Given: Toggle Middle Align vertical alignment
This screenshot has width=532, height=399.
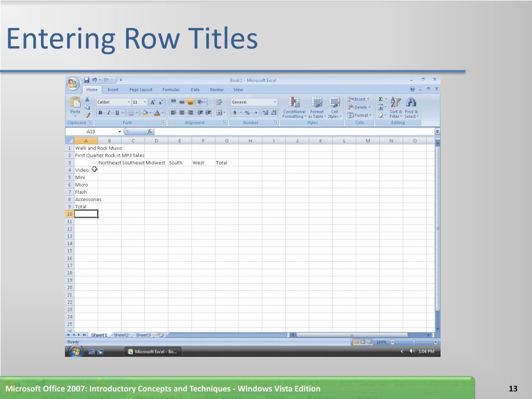Looking at the screenshot, I should pos(182,102).
